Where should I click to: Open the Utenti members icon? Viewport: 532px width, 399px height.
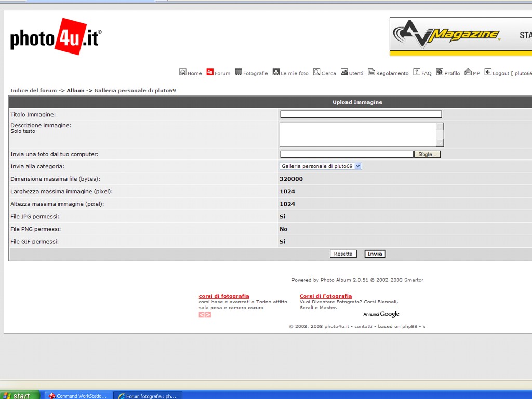pyautogui.click(x=344, y=72)
